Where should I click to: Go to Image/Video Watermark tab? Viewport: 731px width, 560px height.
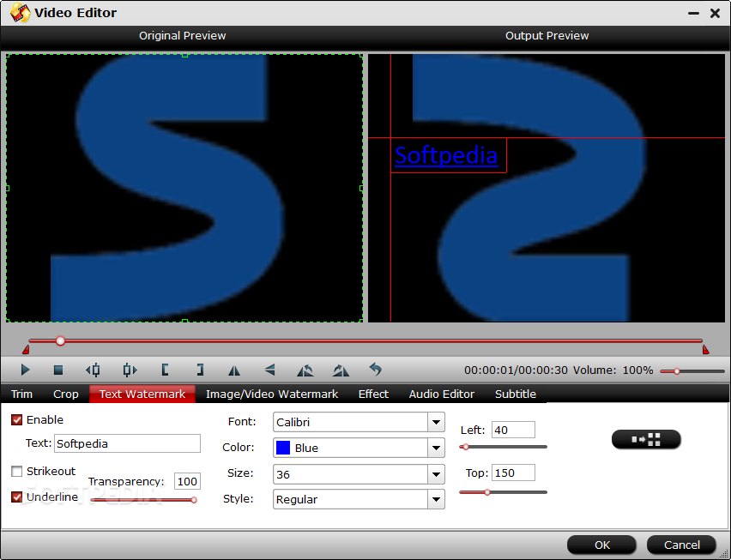tap(272, 394)
